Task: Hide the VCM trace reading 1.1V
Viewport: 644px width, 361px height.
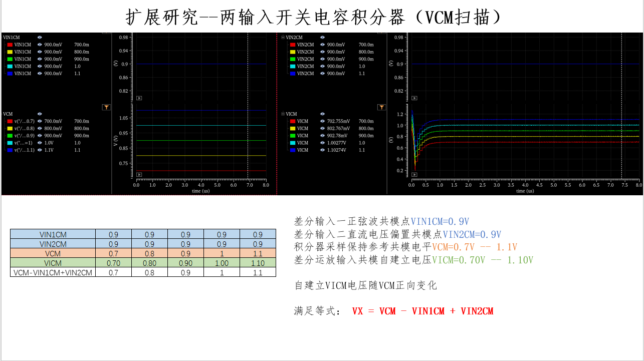Action: pos(40,150)
